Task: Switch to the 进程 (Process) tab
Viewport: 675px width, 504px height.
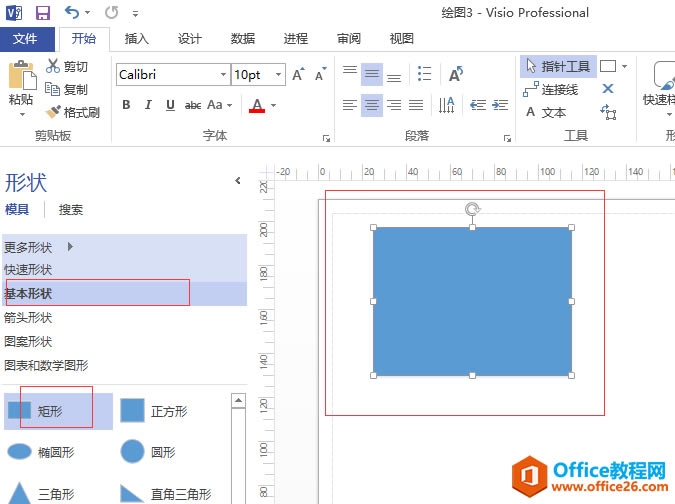Action: (296, 39)
